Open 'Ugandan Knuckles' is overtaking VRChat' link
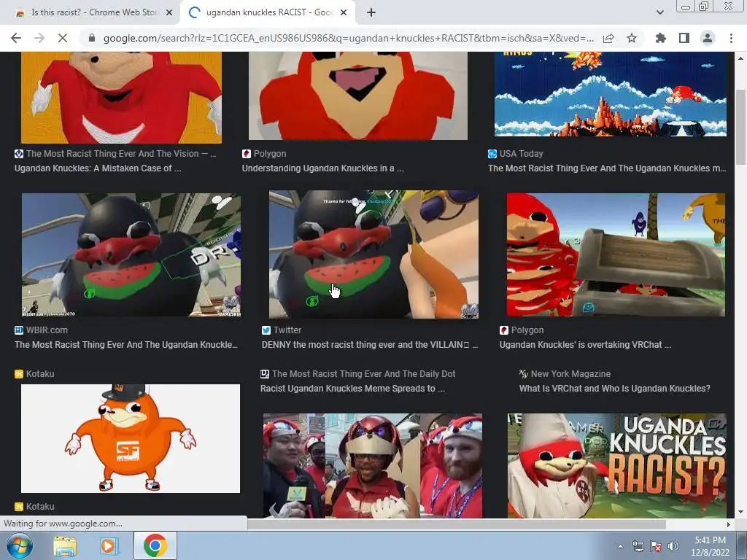747x560 pixels. point(586,345)
